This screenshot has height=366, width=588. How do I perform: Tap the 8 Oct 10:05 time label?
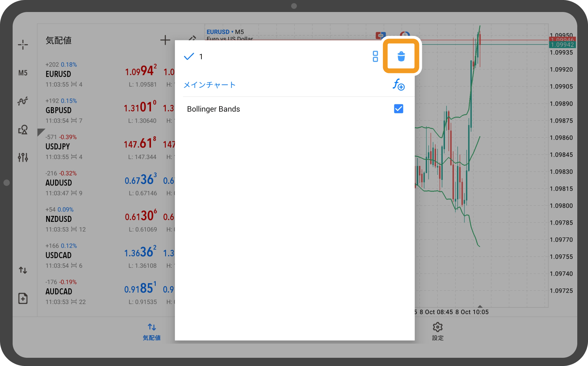[x=472, y=312]
